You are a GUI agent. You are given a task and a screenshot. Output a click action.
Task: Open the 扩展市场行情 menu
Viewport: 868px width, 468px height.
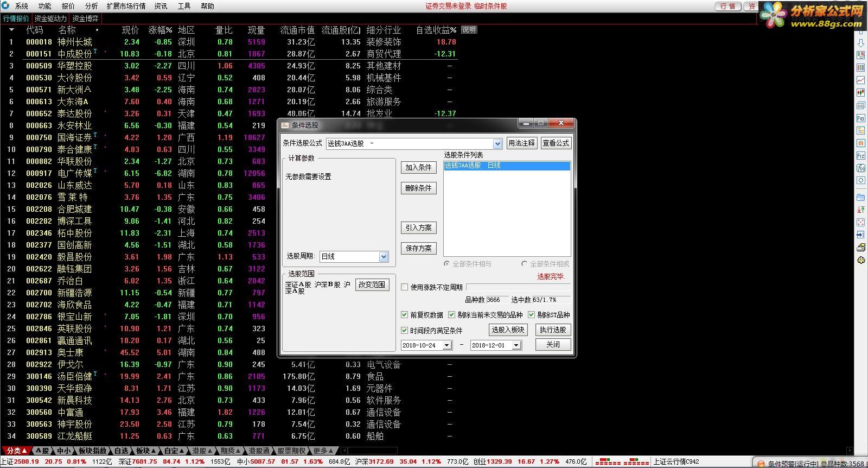click(x=126, y=6)
